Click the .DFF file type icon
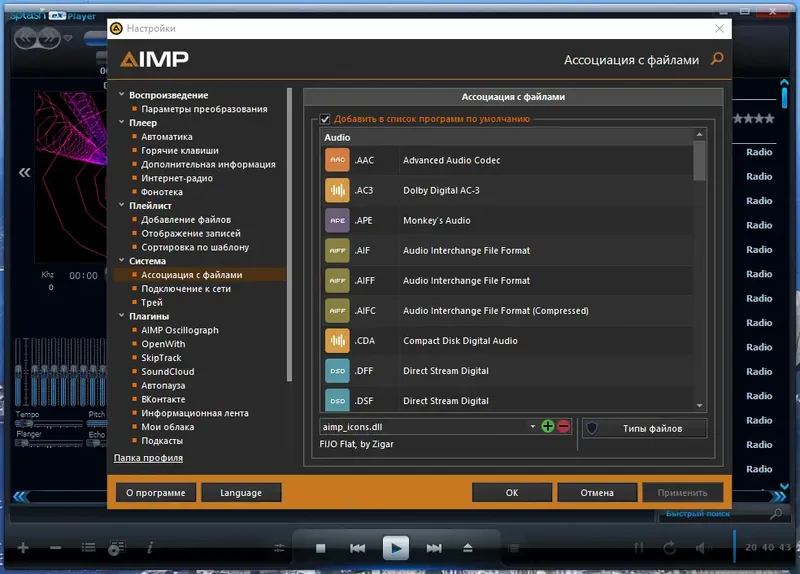The image size is (800, 574). point(337,370)
